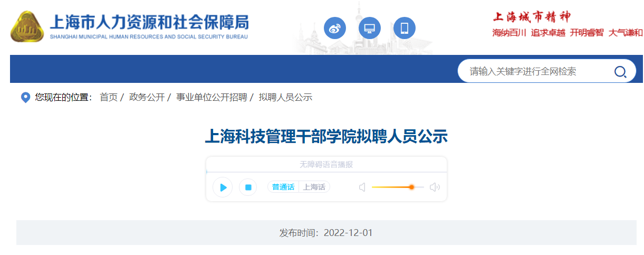This screenshot has height=255, width=644.
Task: Click 上海市人力资源和社会保障局 site title
Action: pyautogui.click(x=149, y=22)
